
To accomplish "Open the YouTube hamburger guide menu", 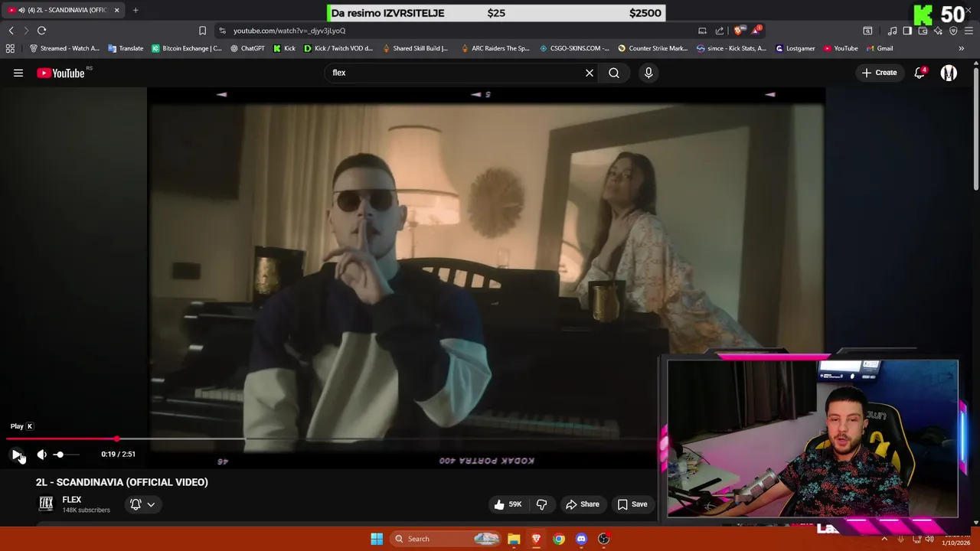I will point(18,73).
